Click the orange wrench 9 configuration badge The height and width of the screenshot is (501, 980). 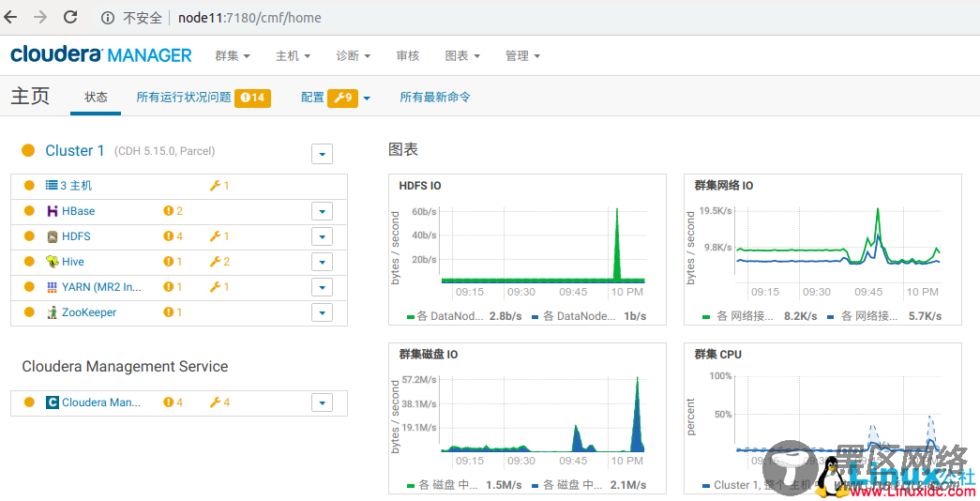coord(342,98)
